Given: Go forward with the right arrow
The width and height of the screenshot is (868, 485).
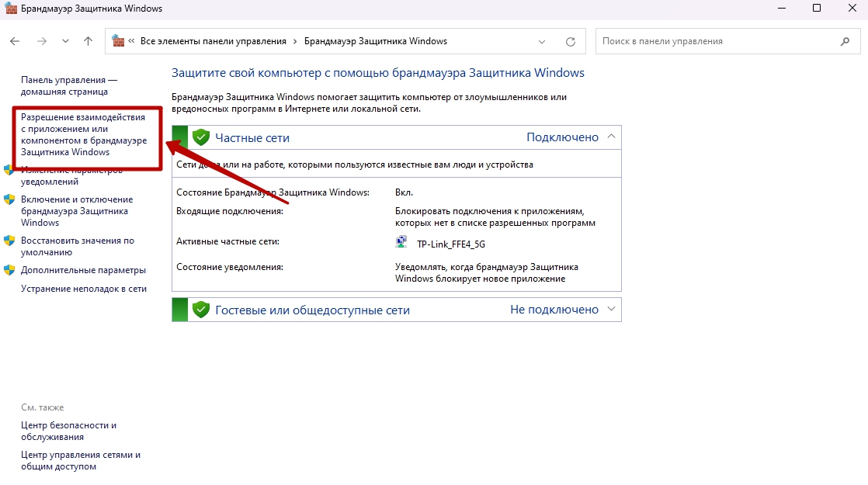Looking at the screenshot, I should pos(42,41).
